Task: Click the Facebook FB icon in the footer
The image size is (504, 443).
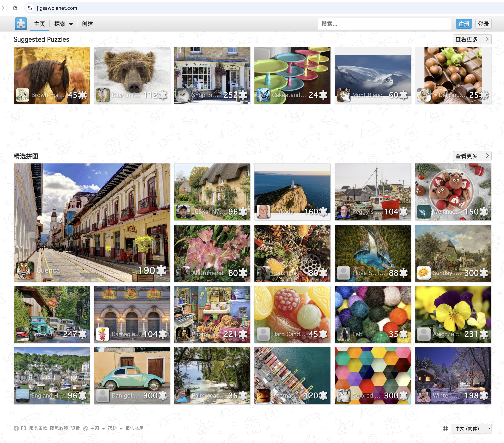Action: pyautogui.click(x=16, y=428)
